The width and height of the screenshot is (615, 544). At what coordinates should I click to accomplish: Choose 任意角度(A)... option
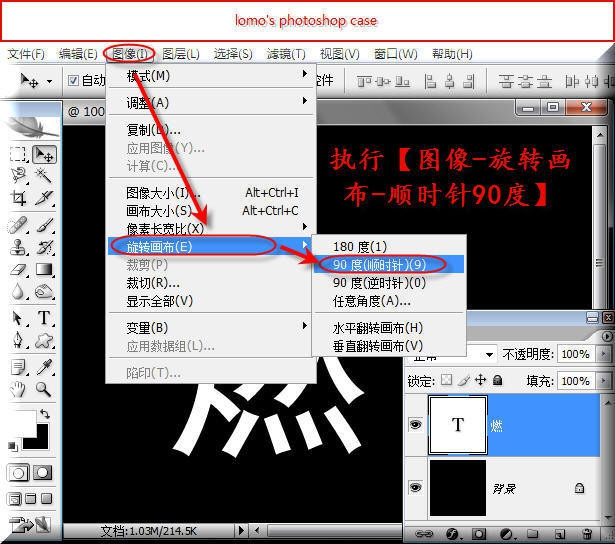pyautogui.click(x=388, y=301)
